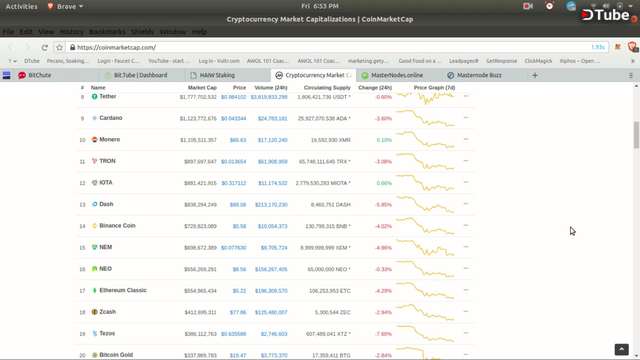Screen dimensions: 640x360
Task: Open the Cardano row options ellipsis
Action: click(466, 118)
